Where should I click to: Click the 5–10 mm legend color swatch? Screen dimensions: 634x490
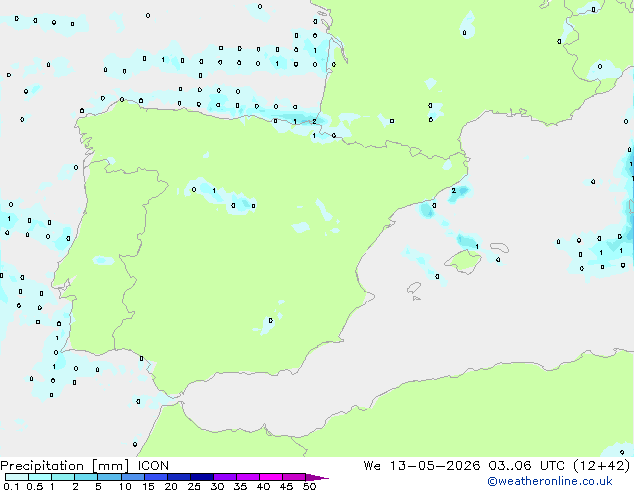tap(109, 477)
